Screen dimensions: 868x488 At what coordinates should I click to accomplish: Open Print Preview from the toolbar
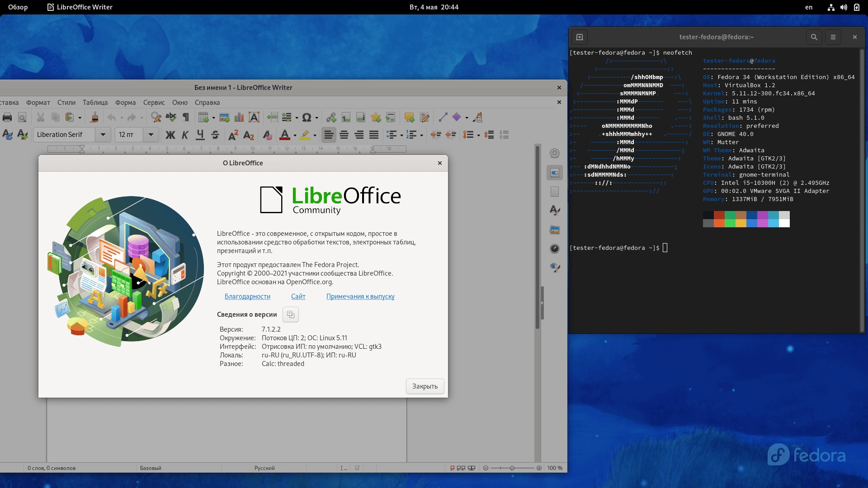pos(22,117)
